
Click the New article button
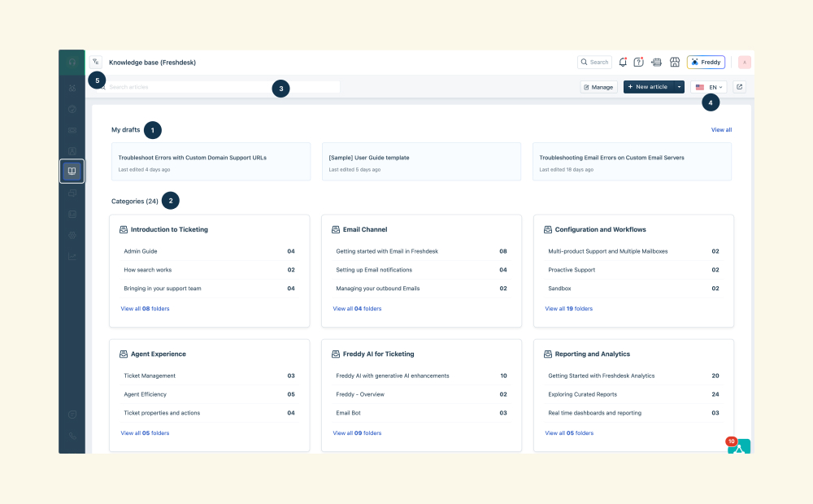(x=648, y=87)
